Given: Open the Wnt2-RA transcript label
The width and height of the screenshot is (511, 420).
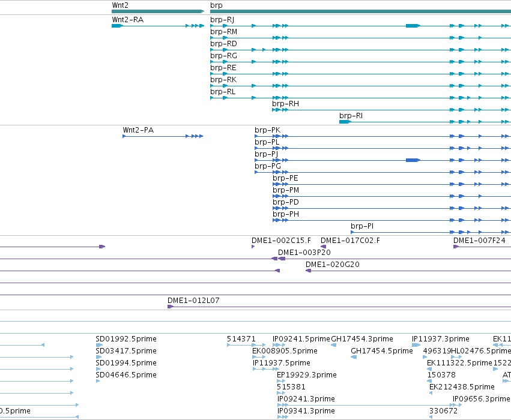Looking at the screenshot, I should click(128, 20).
